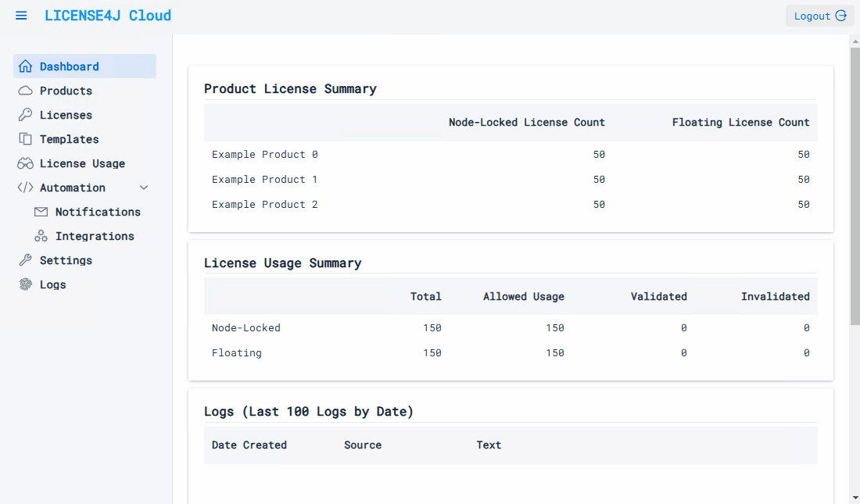Viewport: 860px width, 504px height.
Task: Click the Text column header in Logs
Action: [x=488, y=445]
